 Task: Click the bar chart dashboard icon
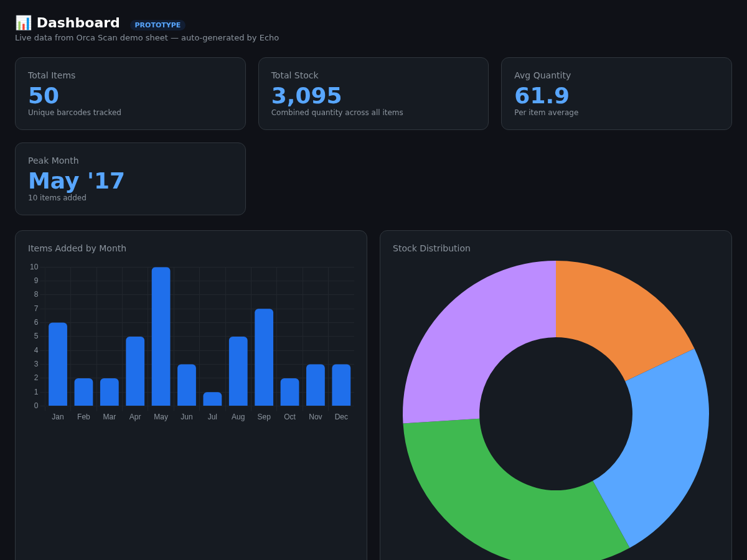(x=23, y=23)
